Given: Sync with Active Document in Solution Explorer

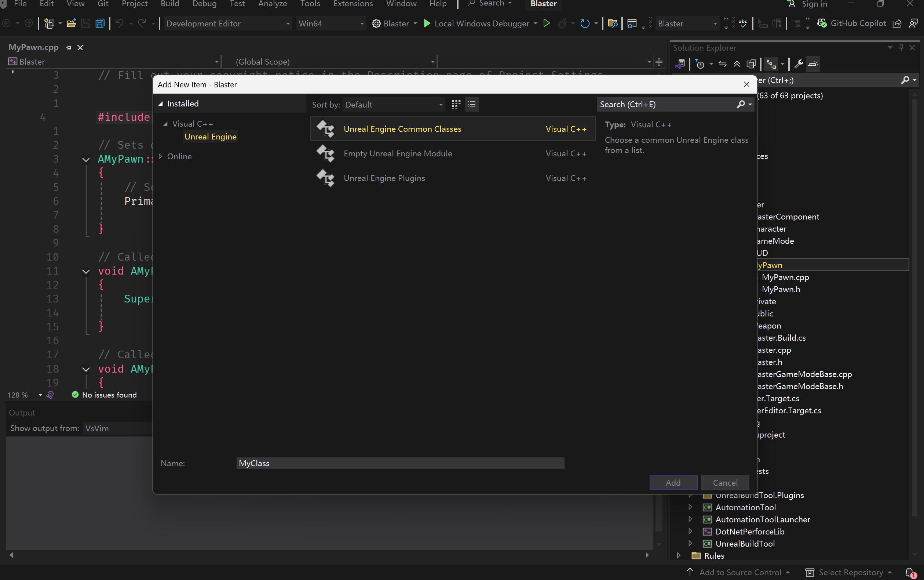Looking at the screenshot, I should click(x=722, y=64).
